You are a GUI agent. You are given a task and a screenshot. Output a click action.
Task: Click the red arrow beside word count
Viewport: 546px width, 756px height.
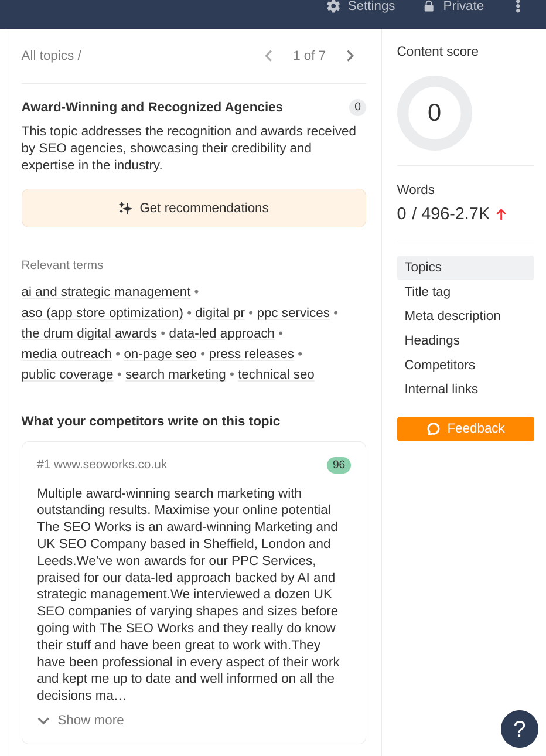[x=501, y=214]
